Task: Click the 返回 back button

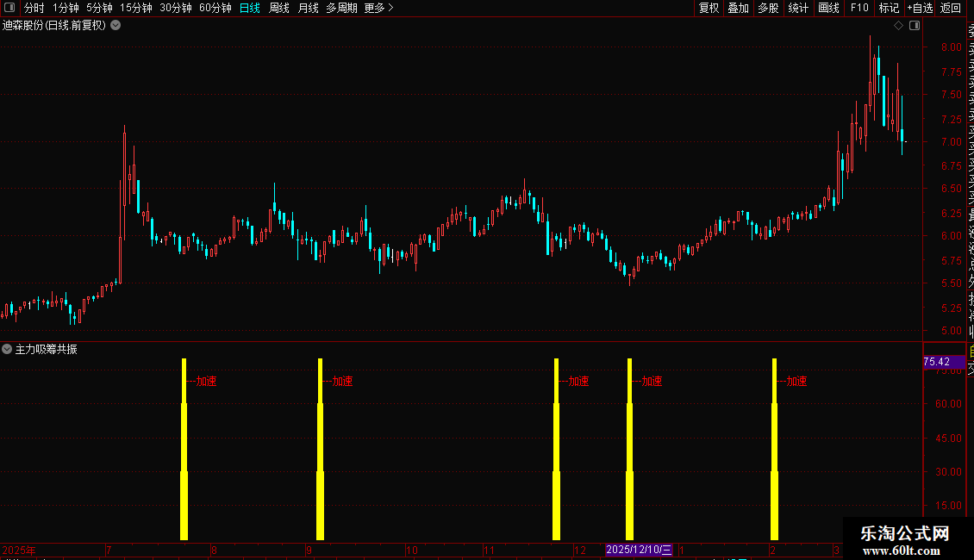Action: coord(951,8)
